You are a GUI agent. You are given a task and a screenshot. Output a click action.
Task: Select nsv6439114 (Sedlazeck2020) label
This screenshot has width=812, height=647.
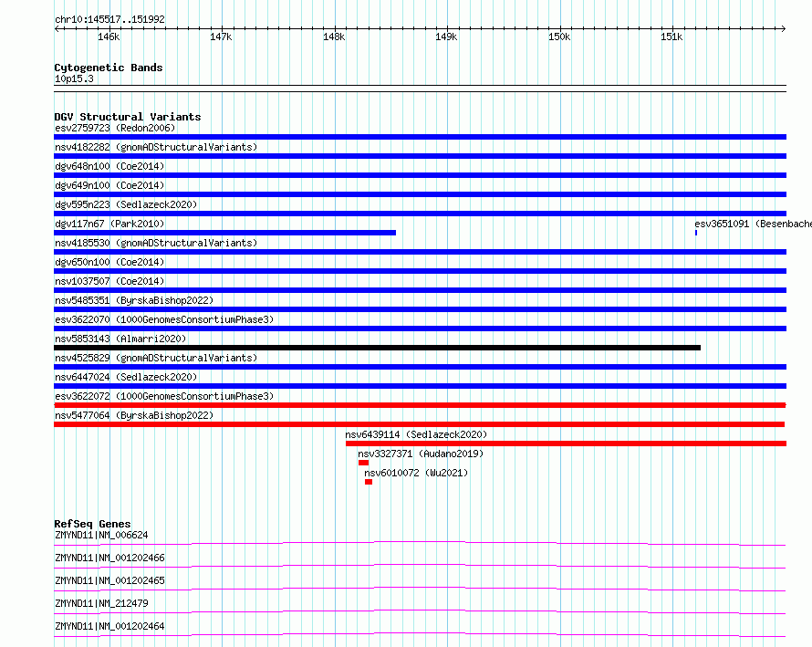pyautogui.click(x=416, y=434)
